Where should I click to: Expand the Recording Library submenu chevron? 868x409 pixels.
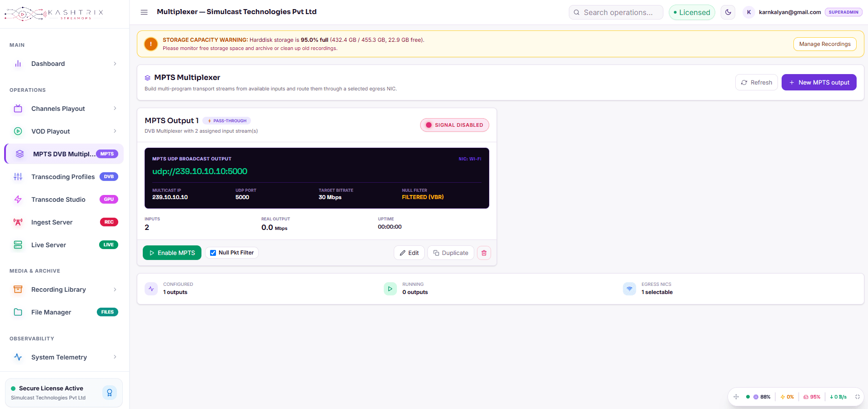tap(115, 289)
